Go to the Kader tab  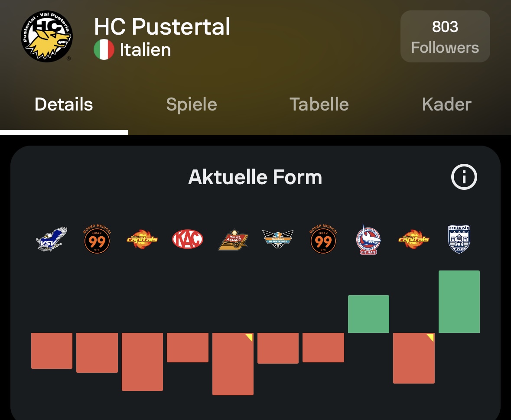tap(446, 104)
